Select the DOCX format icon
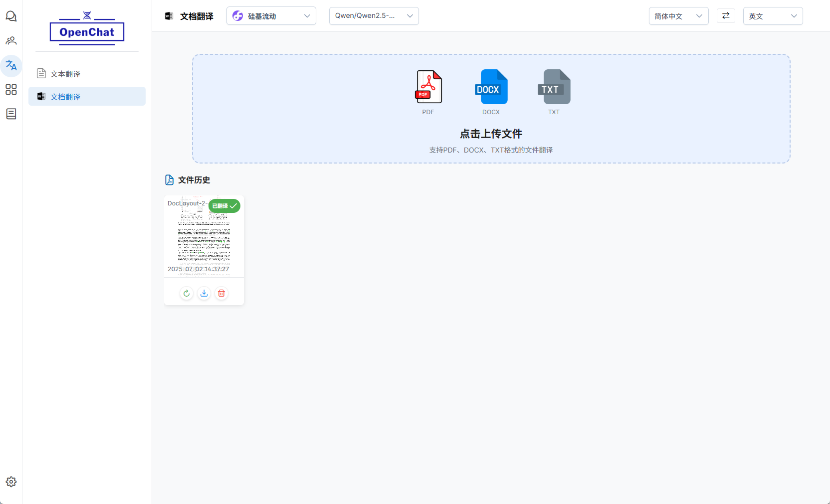The width and height of the screenshot is (830, 504). click(x=491, y=87)
